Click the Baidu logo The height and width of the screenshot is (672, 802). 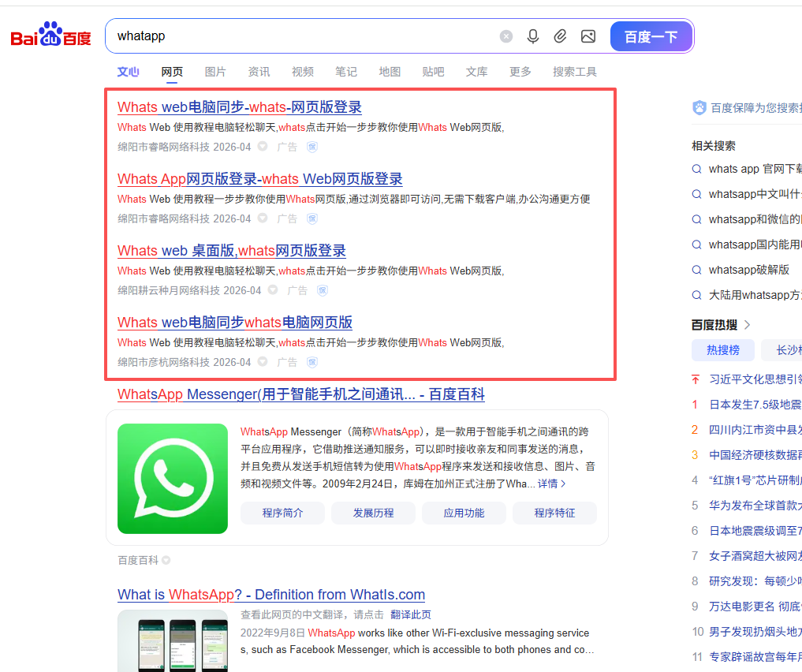51,36
